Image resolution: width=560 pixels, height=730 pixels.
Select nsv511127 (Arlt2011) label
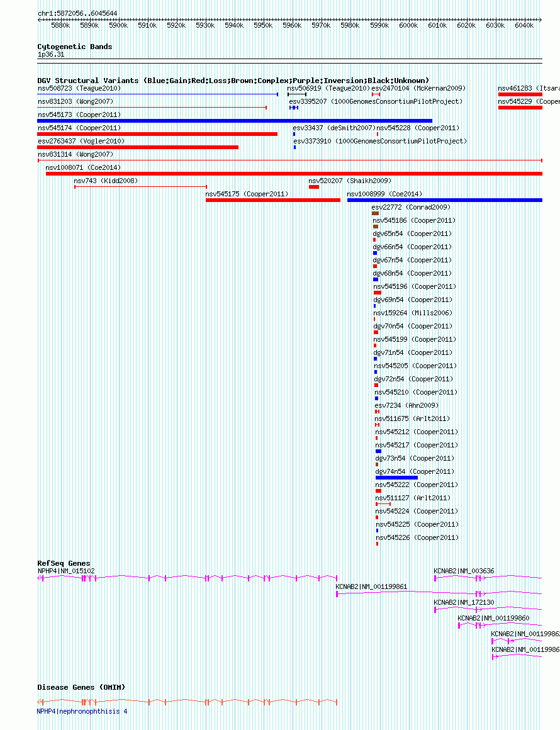(413, 498)
